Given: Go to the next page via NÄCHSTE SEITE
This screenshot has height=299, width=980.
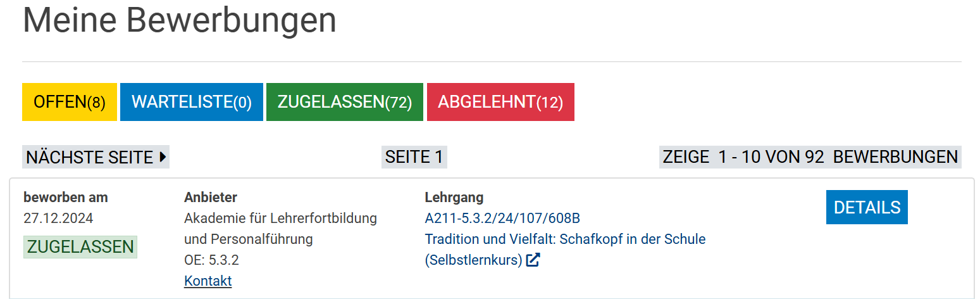Looking at the screenshot, I should coord(90,157).
